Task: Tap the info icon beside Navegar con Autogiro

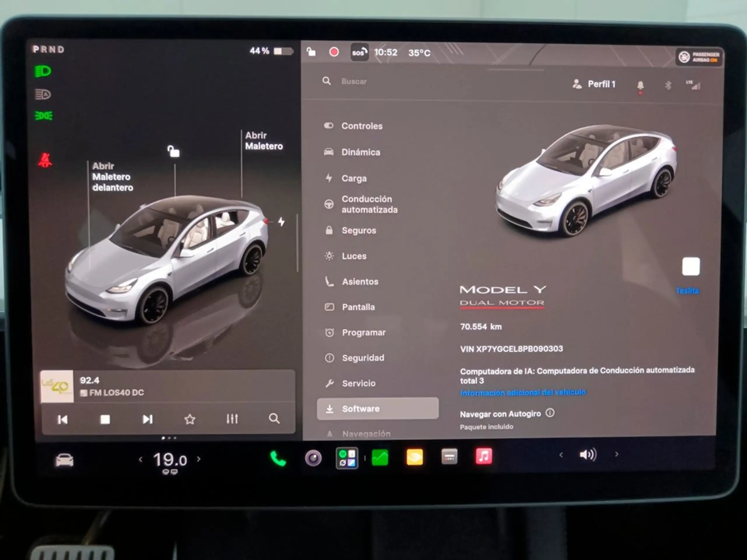Action: coord(550,413)
